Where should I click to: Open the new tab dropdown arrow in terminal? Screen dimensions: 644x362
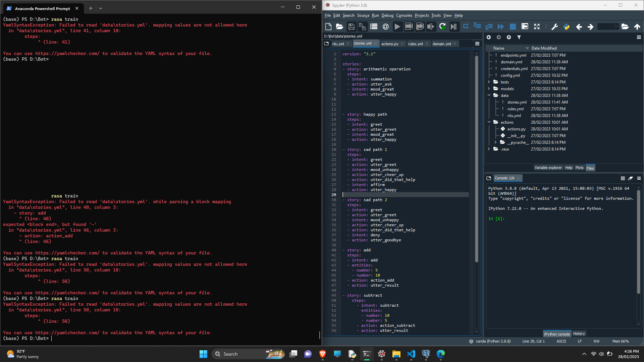click(x=101, y=8)
